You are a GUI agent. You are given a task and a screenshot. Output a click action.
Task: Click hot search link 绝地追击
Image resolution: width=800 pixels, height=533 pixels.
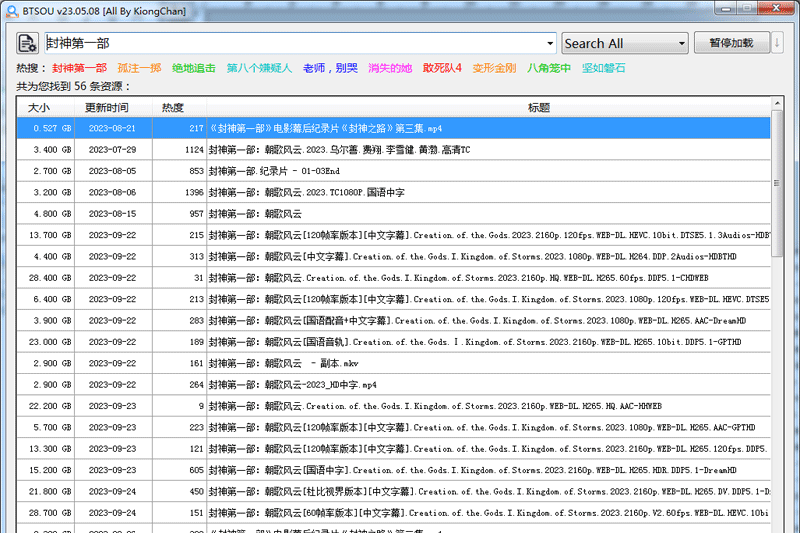(x=194, y=68)
